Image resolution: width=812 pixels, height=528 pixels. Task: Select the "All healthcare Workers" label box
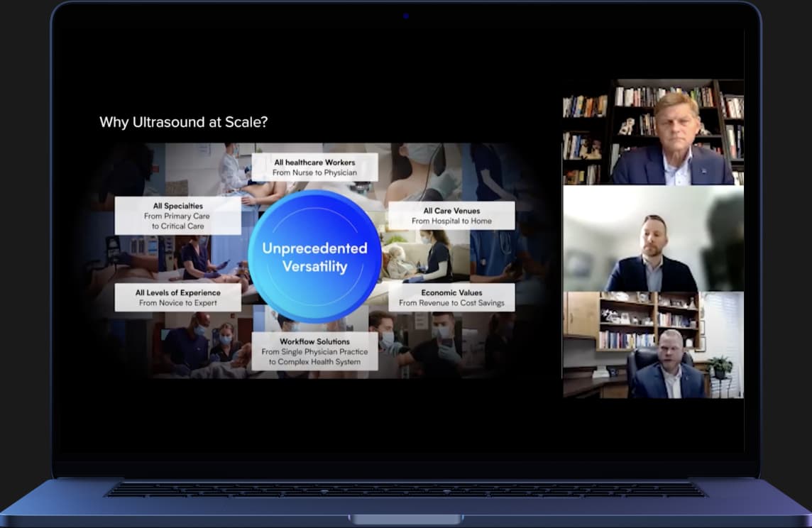pyautogui.click(x=315, y=167)
